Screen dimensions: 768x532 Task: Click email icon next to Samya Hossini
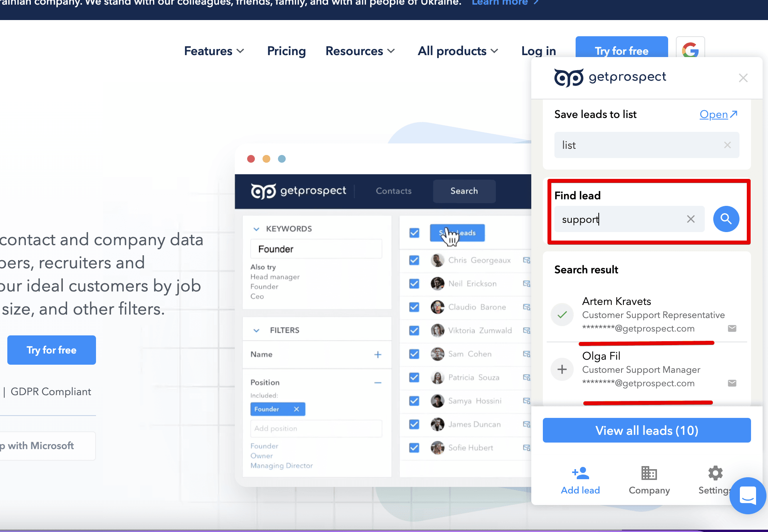click(527, 401)
